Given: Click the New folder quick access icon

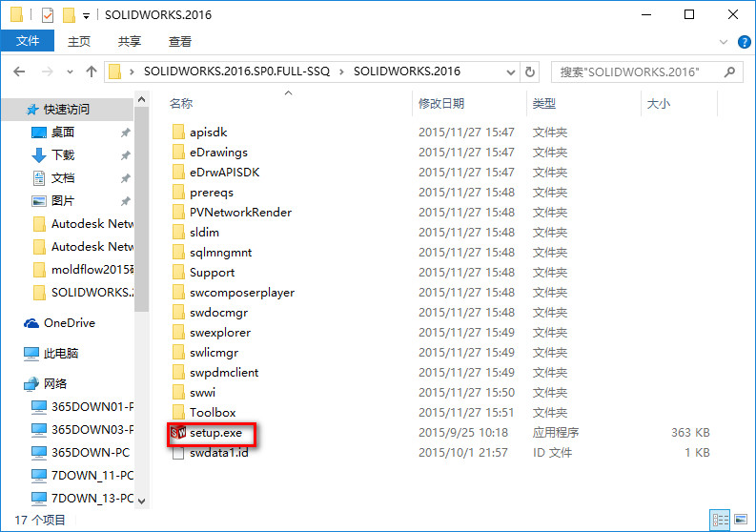Looking at the screenshot, I should point(69,15).
